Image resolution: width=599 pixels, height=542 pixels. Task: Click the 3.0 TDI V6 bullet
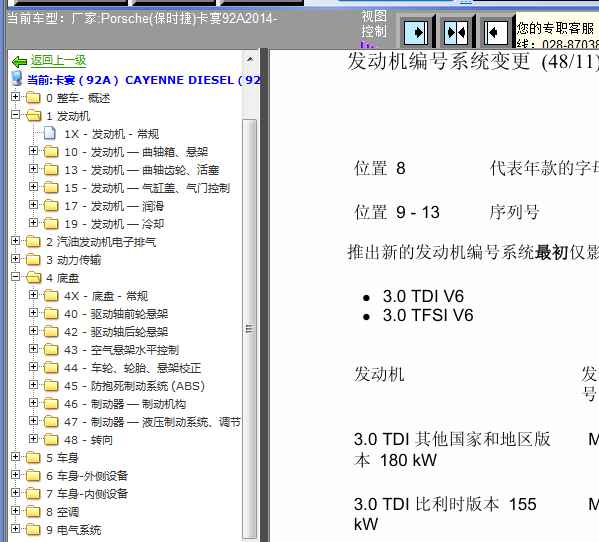(x=423, y=296)
